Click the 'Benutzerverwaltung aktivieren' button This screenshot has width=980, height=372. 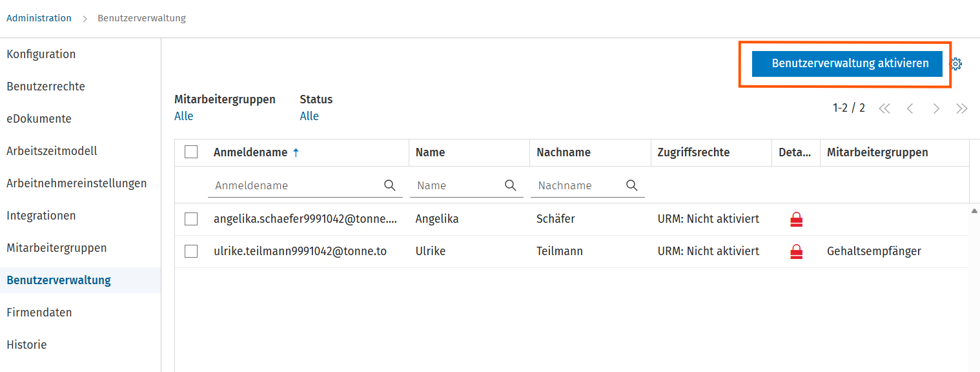(x=847, y=63)
